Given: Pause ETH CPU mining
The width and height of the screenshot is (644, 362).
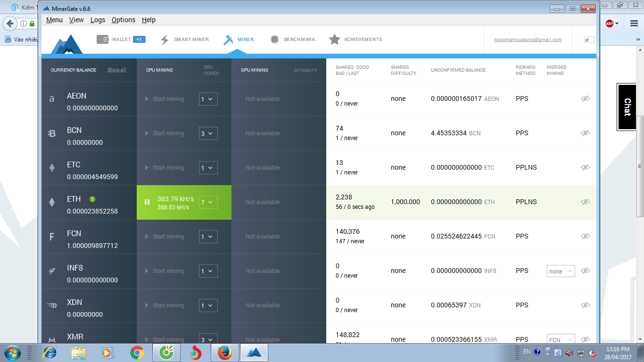Looking at the screenshot, I should 147,202.
